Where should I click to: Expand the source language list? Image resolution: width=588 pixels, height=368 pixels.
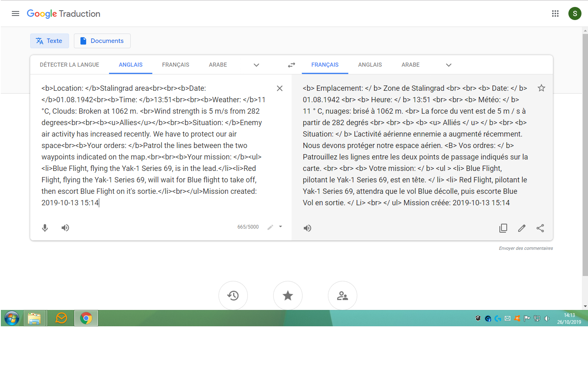[256, 65]
